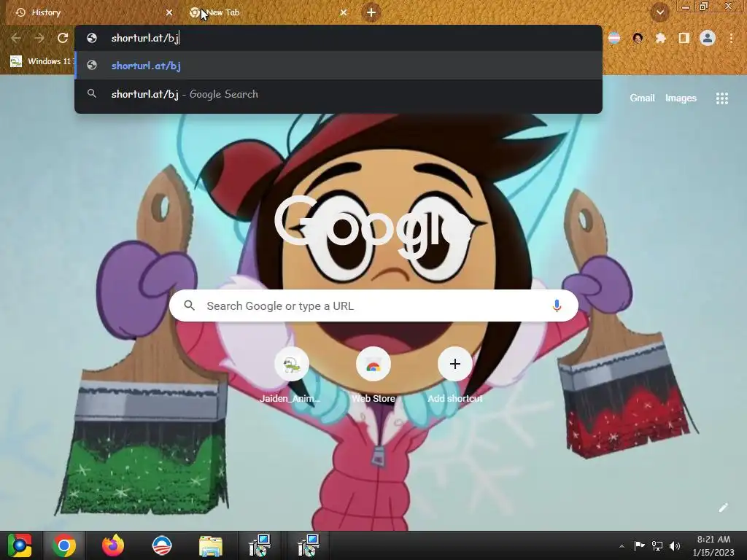Image resolution: width=747 pixels, height=560 pixels.
Task: Click the globe icon in address bar
Action: pos(92,38)
